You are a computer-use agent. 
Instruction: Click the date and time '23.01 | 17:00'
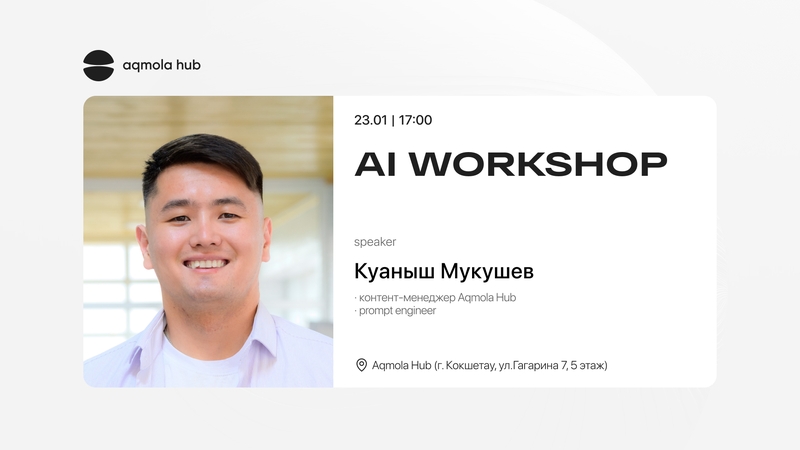point(393,120)
